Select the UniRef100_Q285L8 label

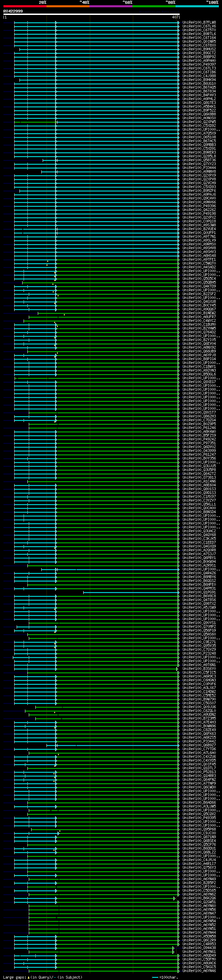point(199,156)
